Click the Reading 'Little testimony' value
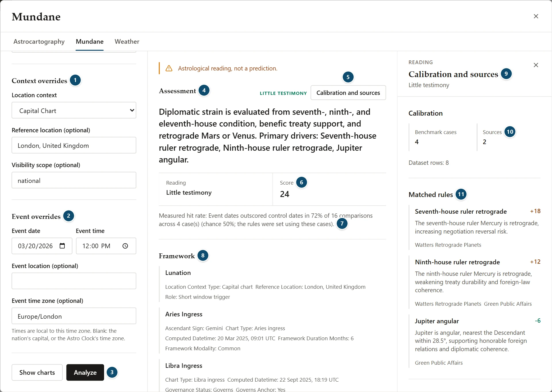Image resolution: width=552 pixels, height=392 pixels. point(189,193)
